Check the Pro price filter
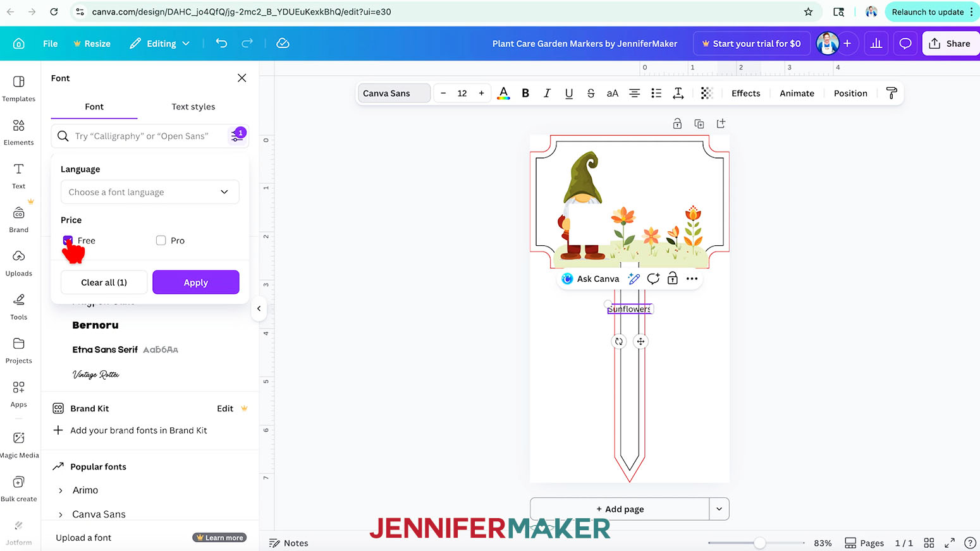This screenshot has width=980, height=551. pyautogui.click(x=161, y=240)
